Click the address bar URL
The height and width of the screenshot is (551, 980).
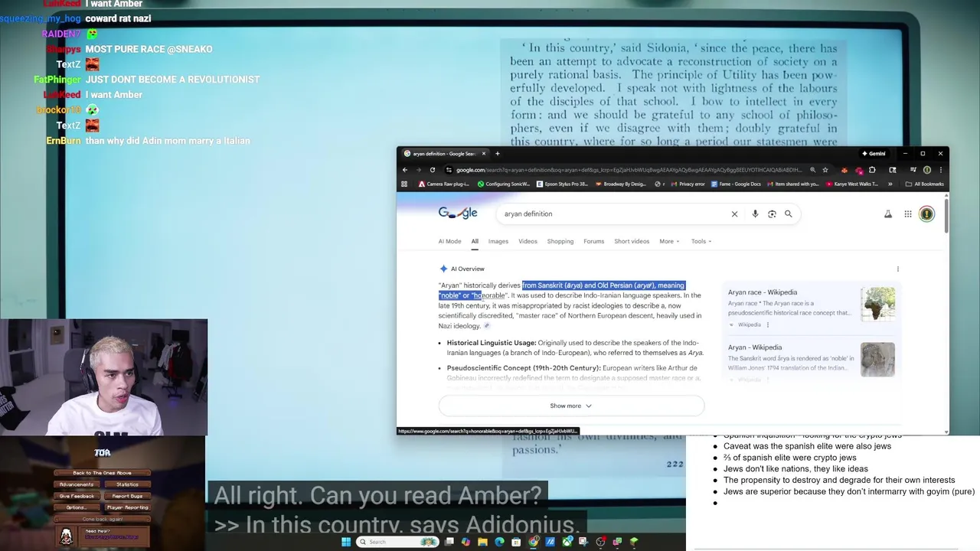628,170
